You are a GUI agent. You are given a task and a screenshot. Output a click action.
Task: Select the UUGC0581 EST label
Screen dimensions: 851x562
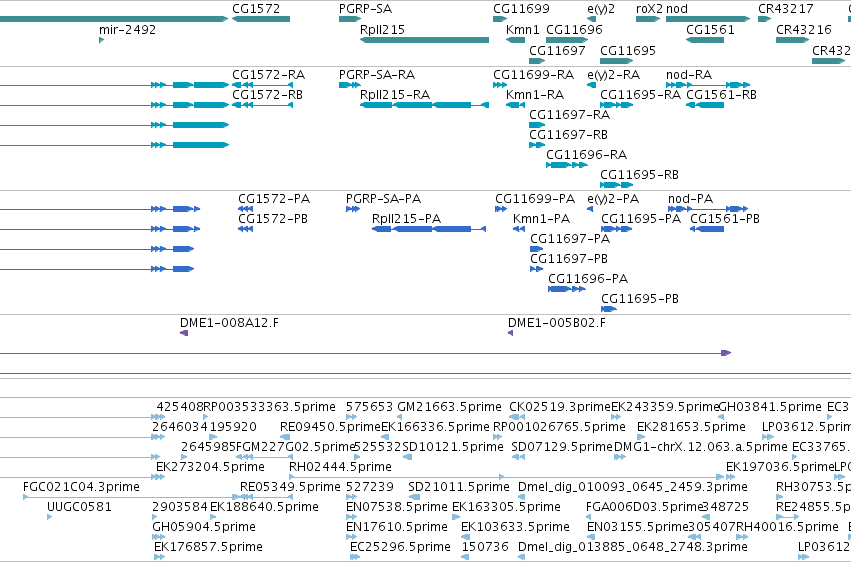pos(79,507)
